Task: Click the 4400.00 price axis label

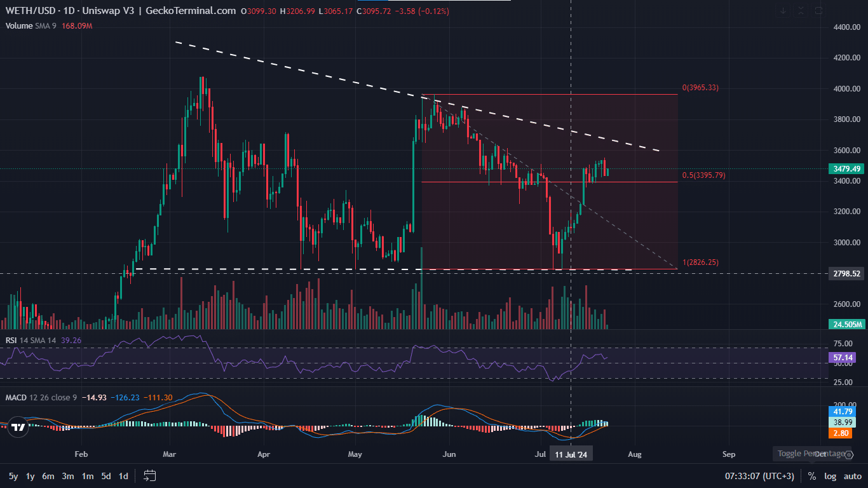Action: [847, 28]
